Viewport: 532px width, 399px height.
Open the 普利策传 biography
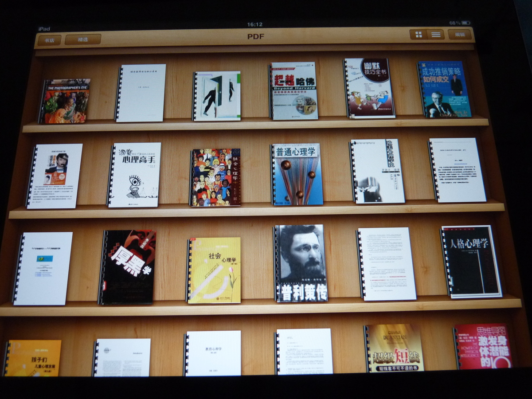(x=301, y=263)
